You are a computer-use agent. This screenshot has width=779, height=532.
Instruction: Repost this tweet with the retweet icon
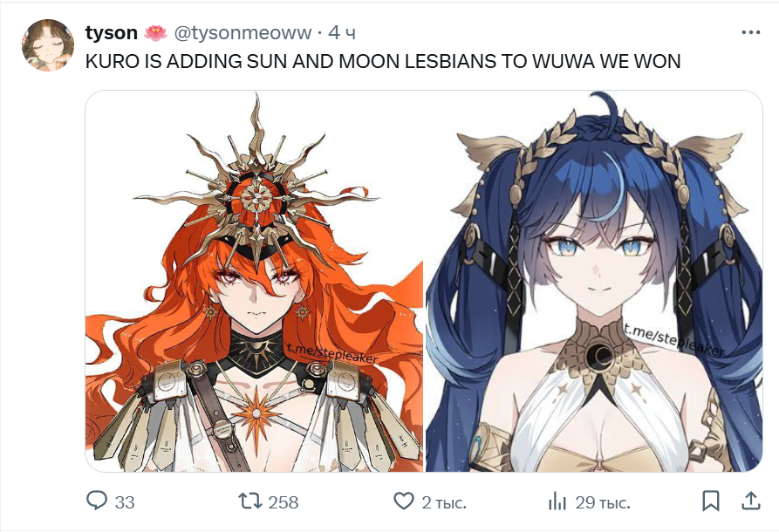(x=249, y=501)
